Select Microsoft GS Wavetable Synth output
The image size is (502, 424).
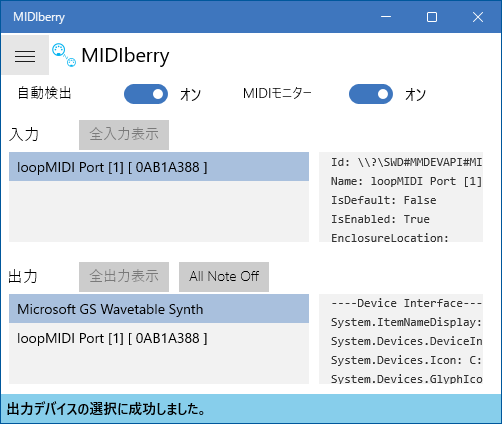[x=159, y=309]
